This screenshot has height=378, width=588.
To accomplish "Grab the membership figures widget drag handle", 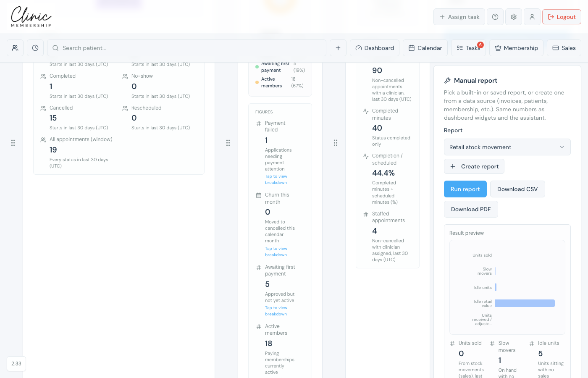I will [x=228, y=143].
